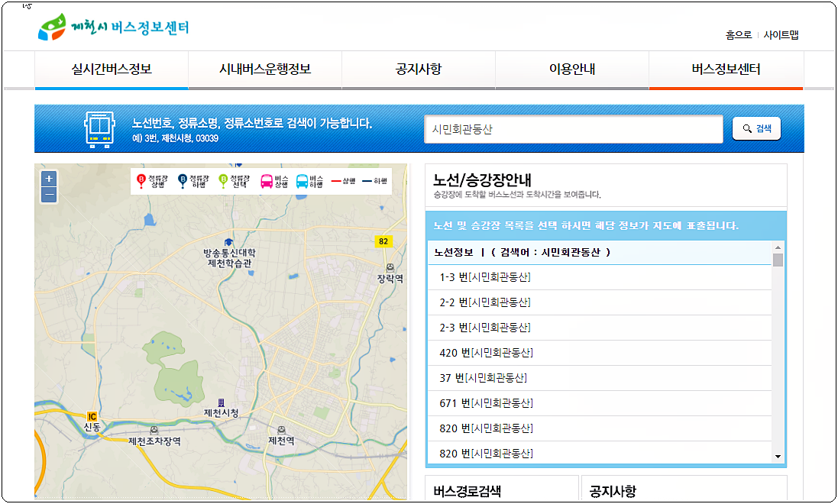Open 버스정보센터 tab
Viewport: 838px width, 504px height.
point(726,69)
